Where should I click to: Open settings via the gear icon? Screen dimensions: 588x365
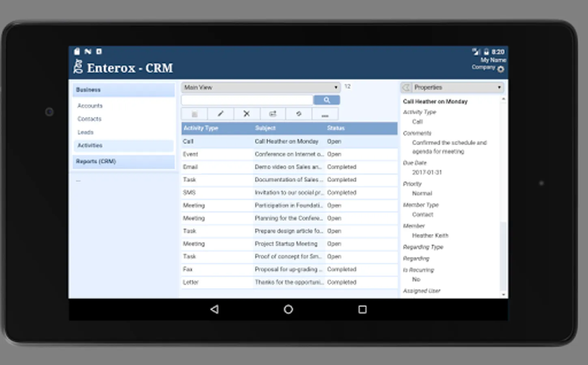pyautogui.click(x=501, y=69)
